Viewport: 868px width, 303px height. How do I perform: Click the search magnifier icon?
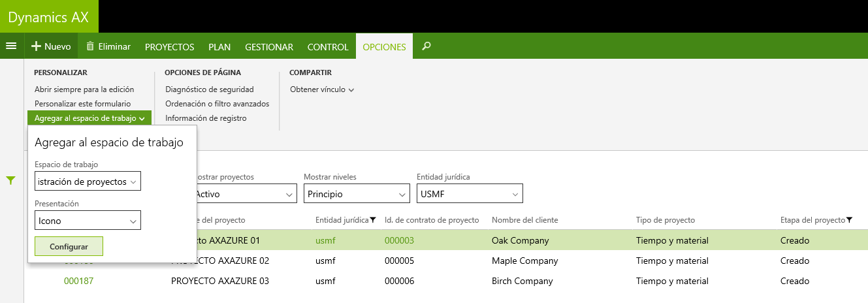point(426,46)
